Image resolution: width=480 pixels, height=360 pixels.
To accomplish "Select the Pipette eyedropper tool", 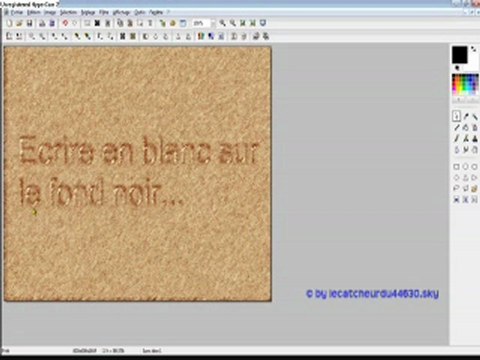I will [x=466, y=116].
